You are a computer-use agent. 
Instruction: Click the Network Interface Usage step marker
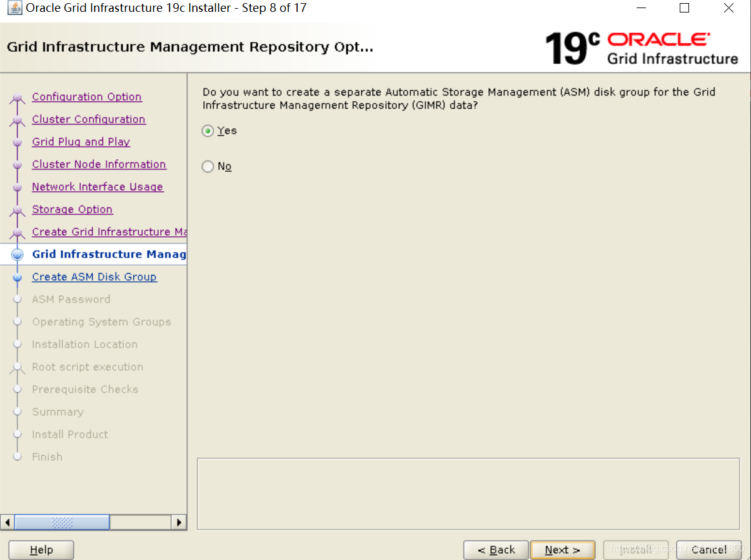18,187
